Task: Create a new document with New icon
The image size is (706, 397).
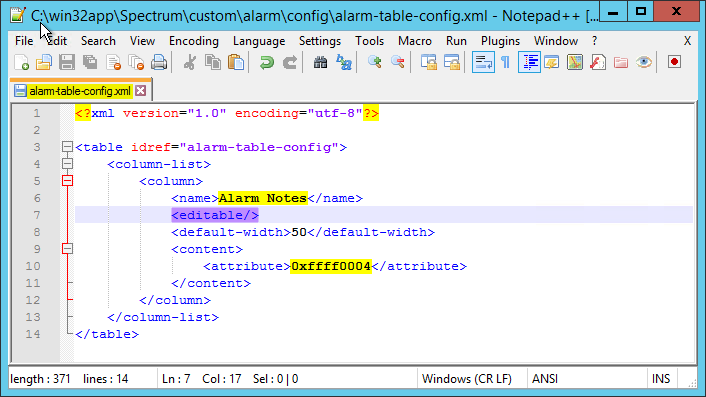Action: click(x=21, y=62)
